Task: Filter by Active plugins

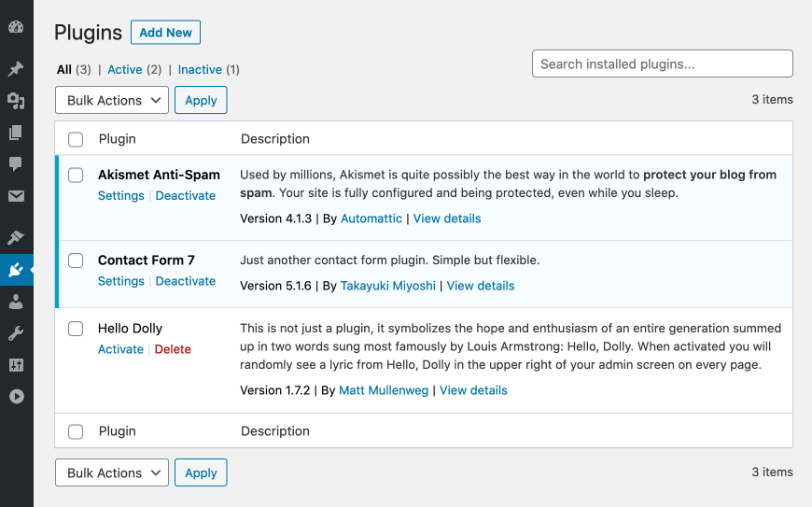Action: pos(125,69)
